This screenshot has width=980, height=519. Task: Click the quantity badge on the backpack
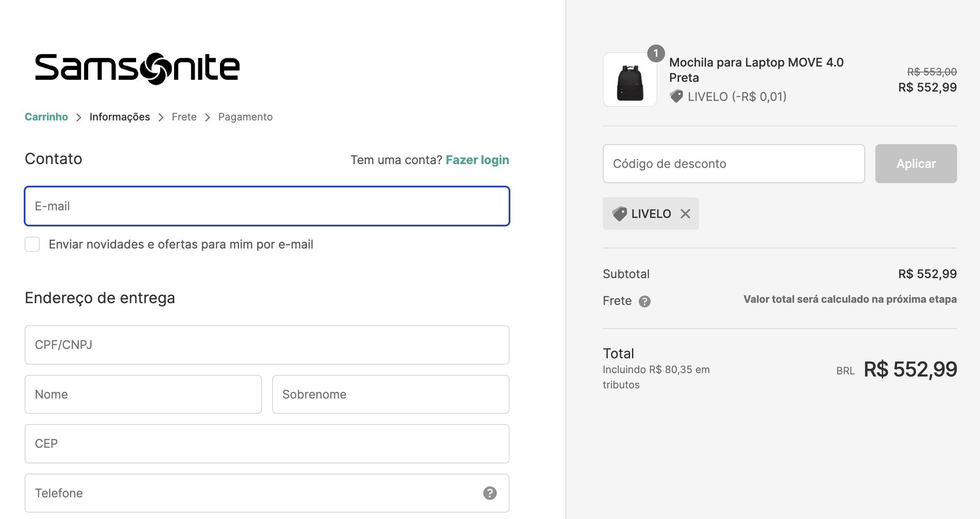click(x=656, y=53)
